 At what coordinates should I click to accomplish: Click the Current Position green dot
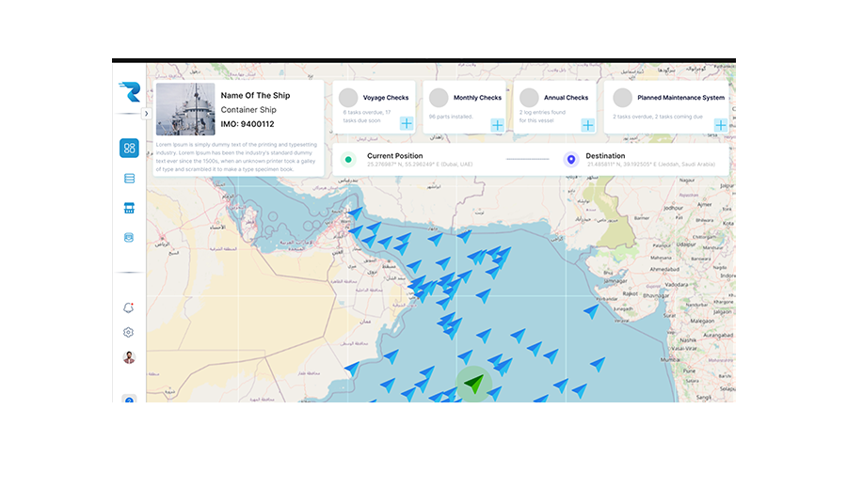coord(348,160)
